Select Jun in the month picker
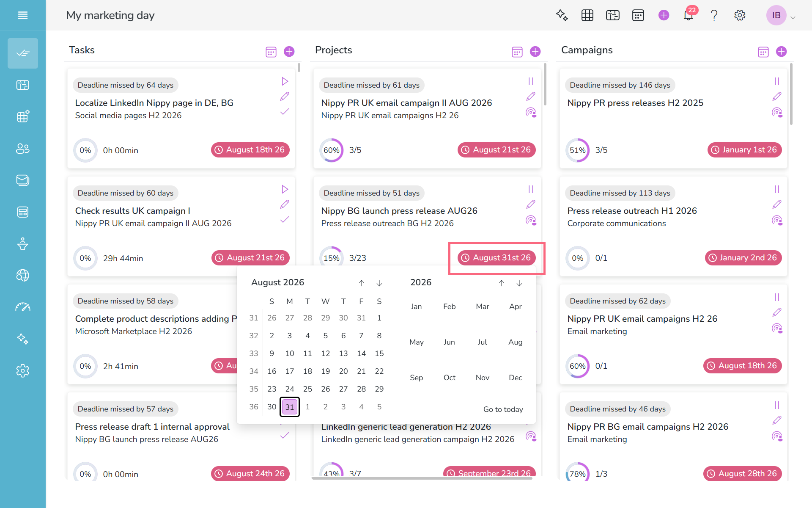The width and height of the screenshot is (812, 508). point(450,342)
